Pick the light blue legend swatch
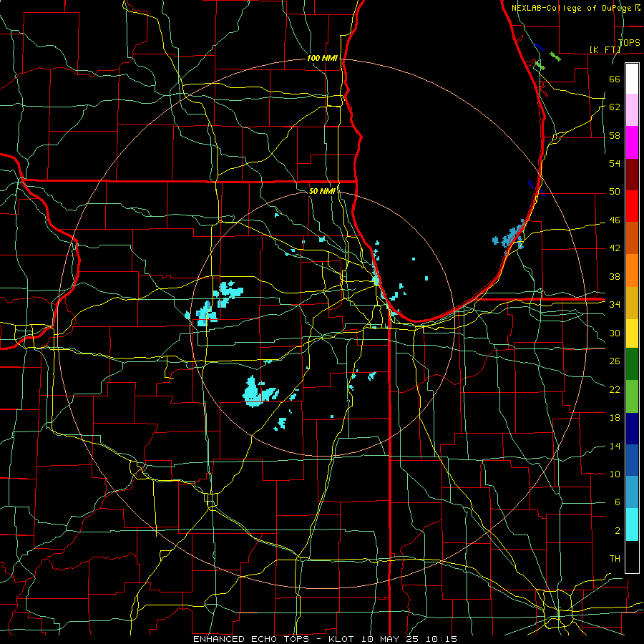The width and height of the screenshot is (644, 644). (632, 492)
